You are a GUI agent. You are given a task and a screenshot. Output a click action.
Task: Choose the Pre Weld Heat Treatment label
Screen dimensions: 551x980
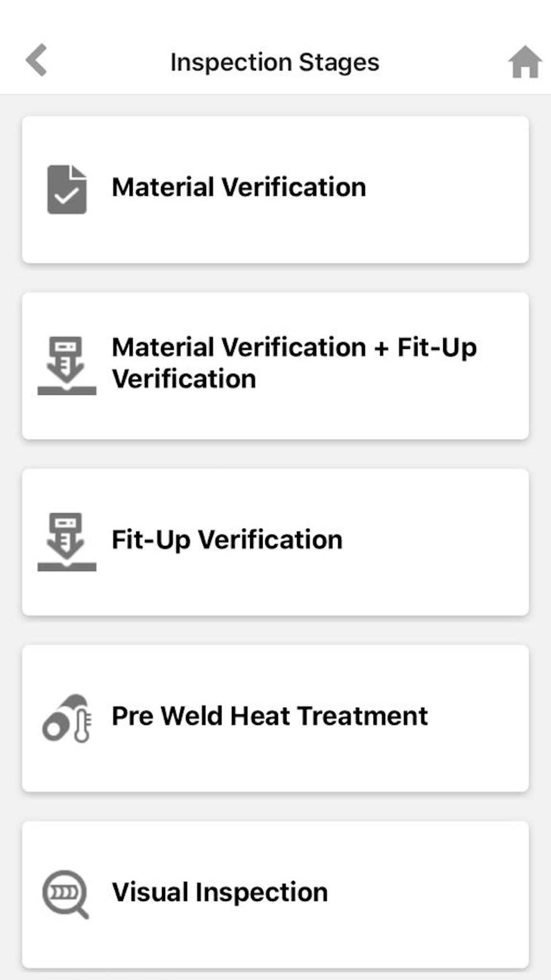coord(270,716)
